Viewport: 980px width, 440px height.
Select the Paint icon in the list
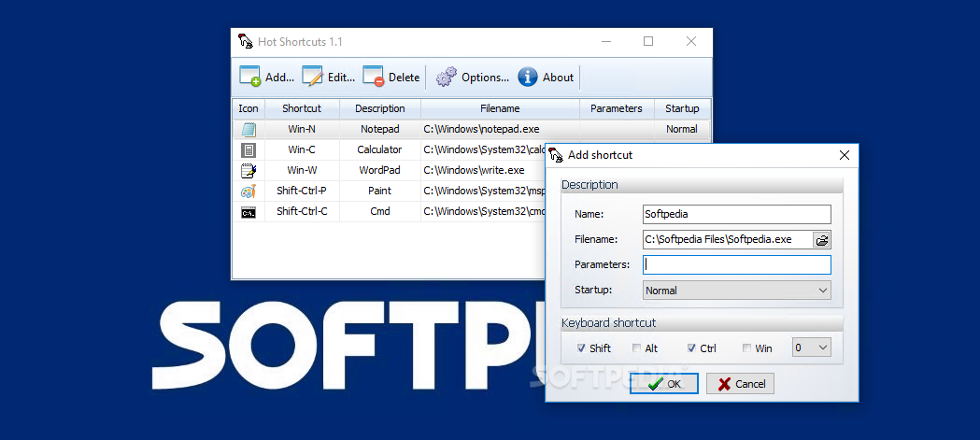click(249, 192)
